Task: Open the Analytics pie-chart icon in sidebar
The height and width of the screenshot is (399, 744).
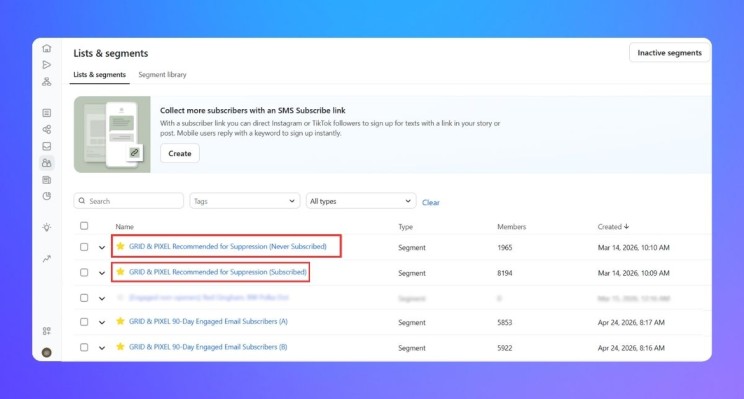Action: click(46, 196)
